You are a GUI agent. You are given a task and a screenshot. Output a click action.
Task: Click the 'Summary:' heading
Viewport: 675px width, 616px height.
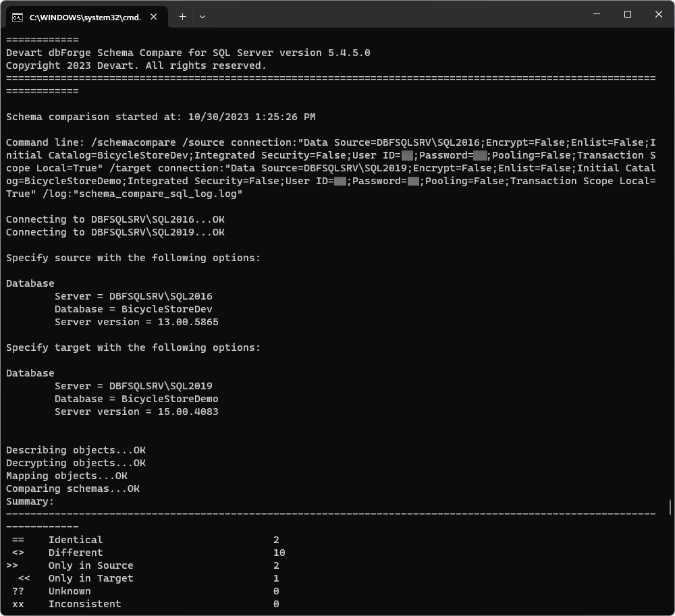(x=30, y=501)
